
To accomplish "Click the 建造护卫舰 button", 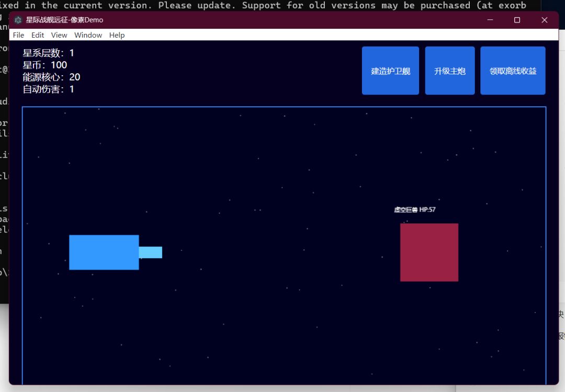I will pos(390,71).
